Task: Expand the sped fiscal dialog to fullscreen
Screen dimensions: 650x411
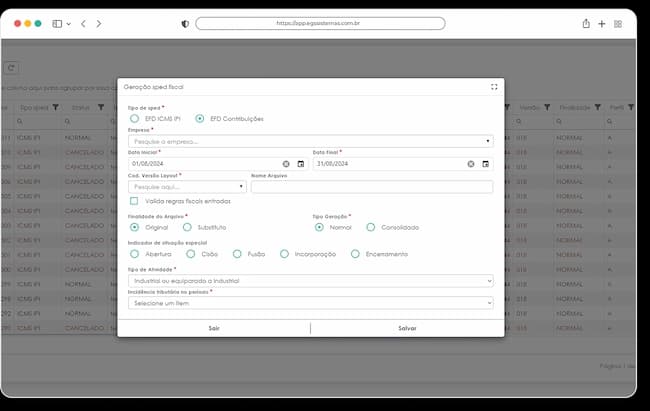Action: pos(494,87)
